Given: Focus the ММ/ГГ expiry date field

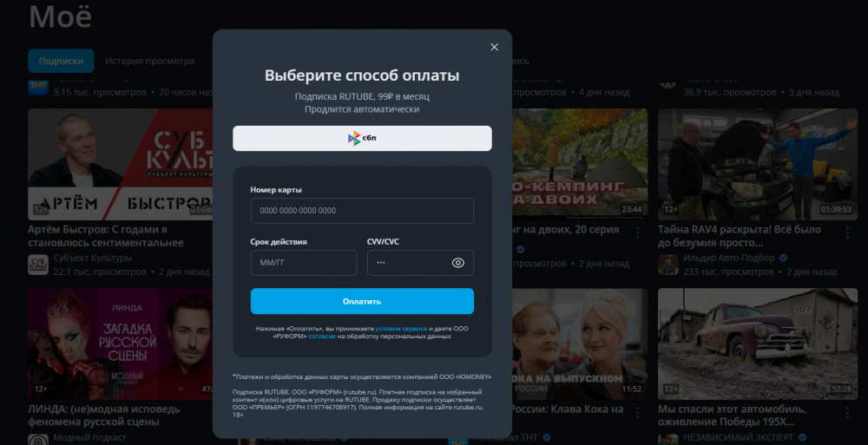Looking at the screenshot, I should (x=303, y=263).
